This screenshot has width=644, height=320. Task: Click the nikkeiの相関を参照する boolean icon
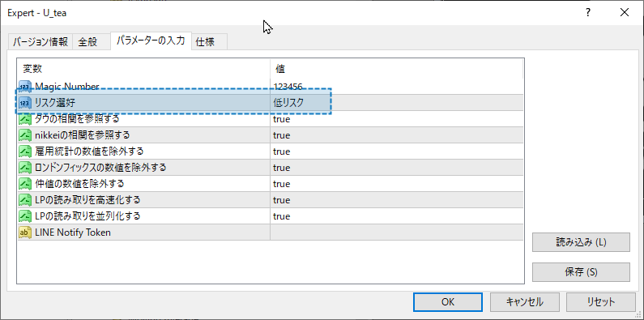pyautogui.click(x=25, y=135)
